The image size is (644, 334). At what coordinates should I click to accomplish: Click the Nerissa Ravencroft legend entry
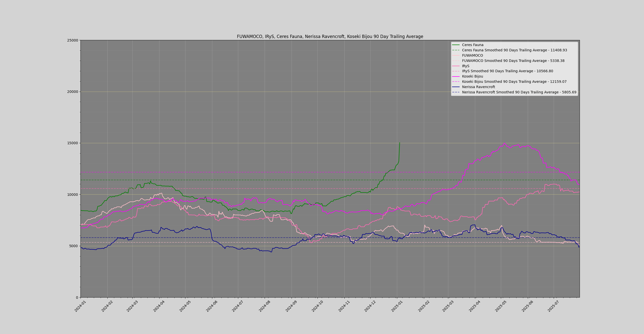pyautogui.click(x=478, y=87)
